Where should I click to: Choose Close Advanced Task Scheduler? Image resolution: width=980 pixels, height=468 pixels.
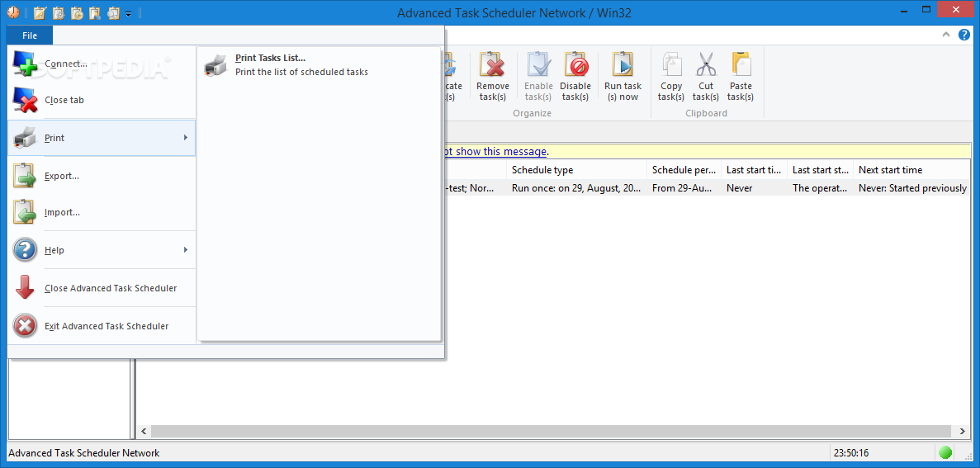[102, 288]
